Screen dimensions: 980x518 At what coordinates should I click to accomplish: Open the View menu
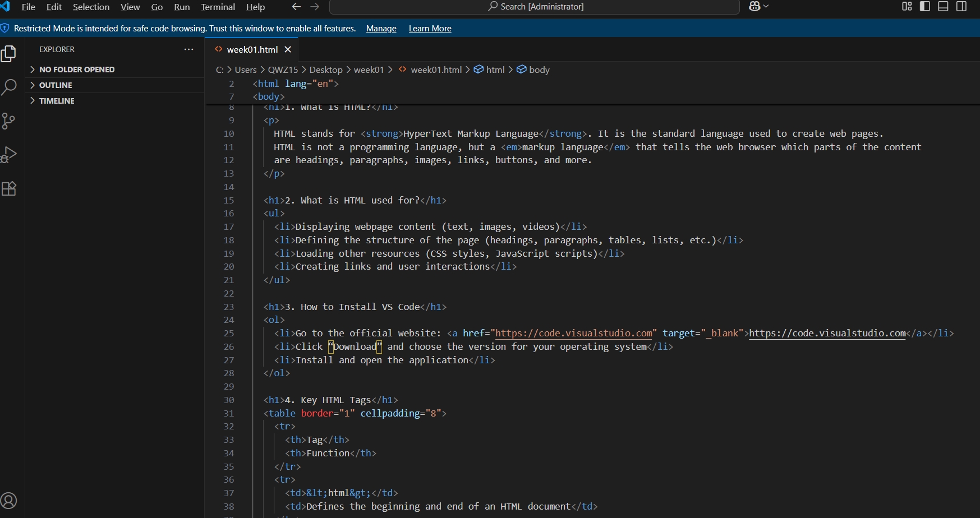(x=130, y=7)
